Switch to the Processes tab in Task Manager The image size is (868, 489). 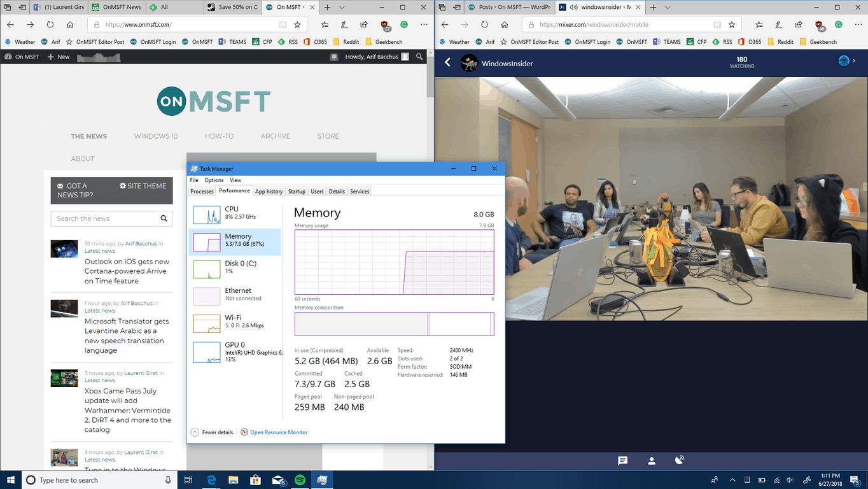(202, 192)
